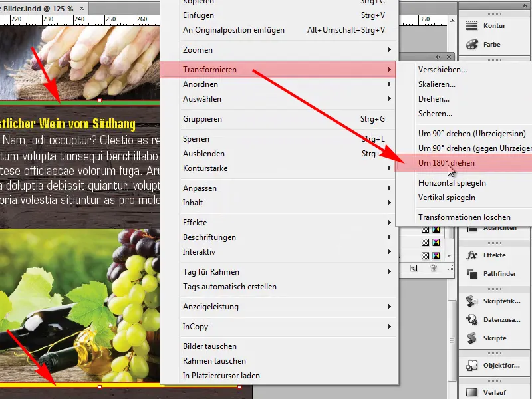This screenshot has height=399, width=532.
Task: Choose Sperren from the context menu
Action: click(279, 139)
